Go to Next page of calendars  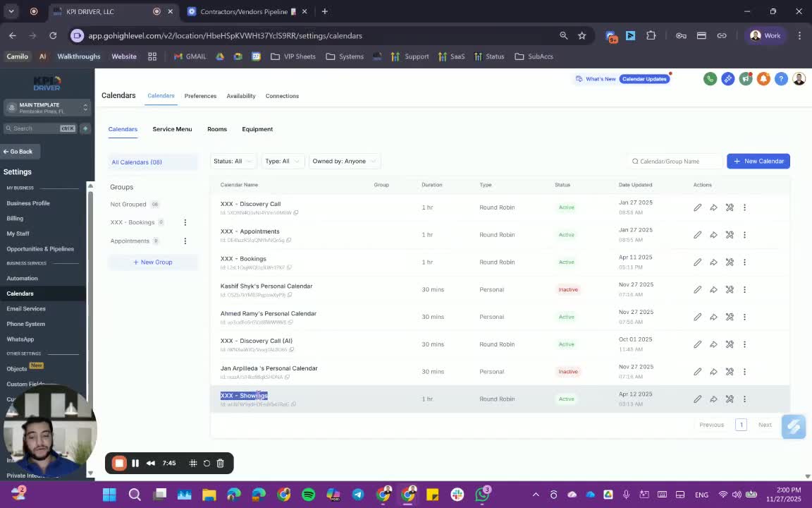pyautogui.click(x=765, y=425)
